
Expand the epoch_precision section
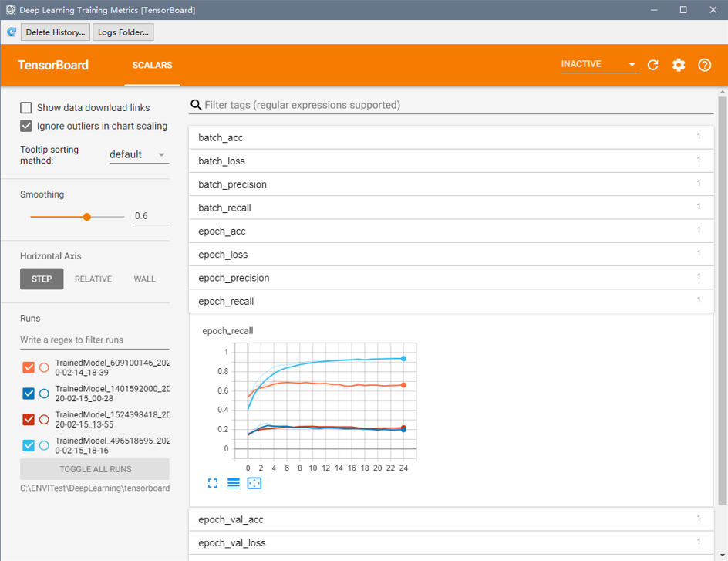click(451, 278)
